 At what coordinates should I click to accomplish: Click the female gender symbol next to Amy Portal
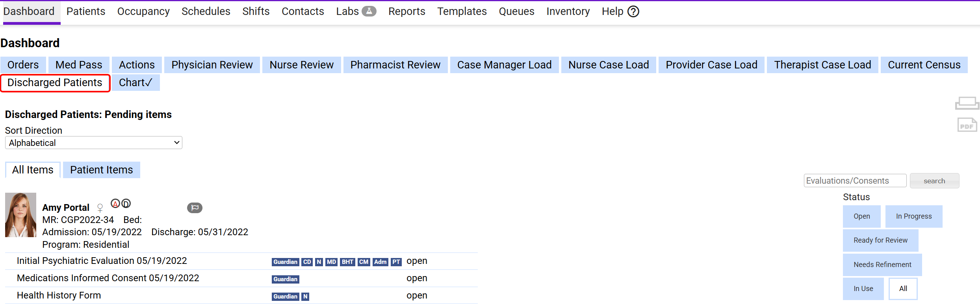tap(100, 208)
